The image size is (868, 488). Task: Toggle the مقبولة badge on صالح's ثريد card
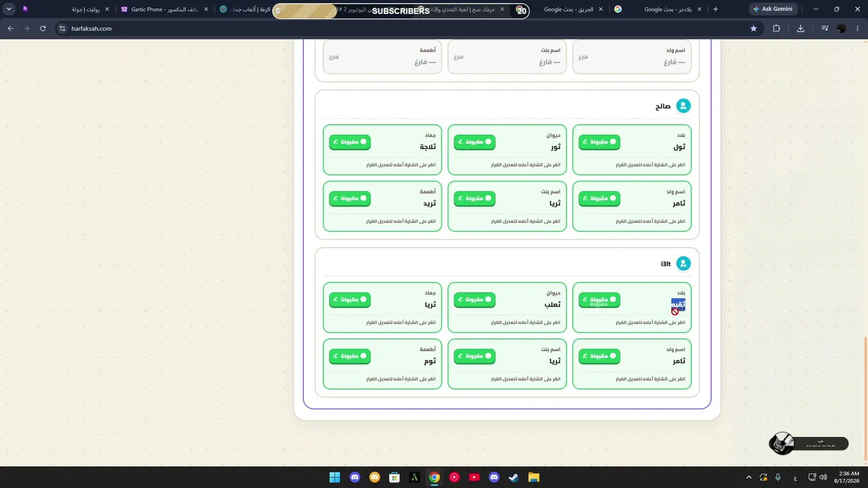tap(350, 199)
